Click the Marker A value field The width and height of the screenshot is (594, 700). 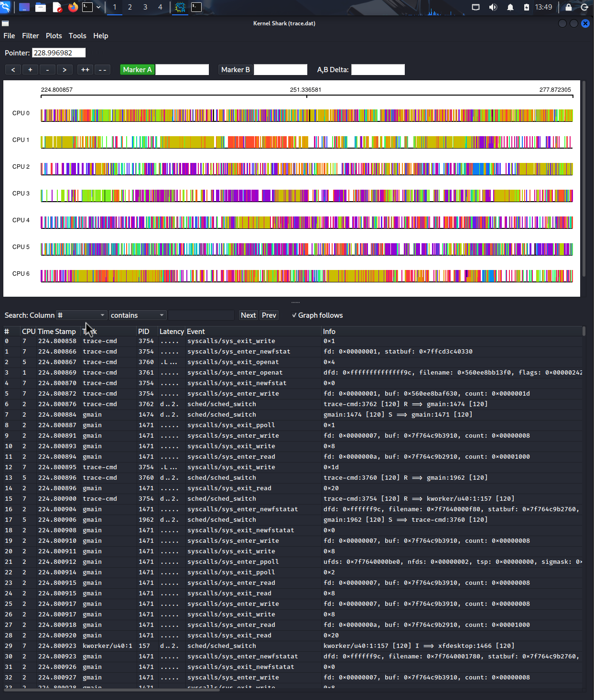[182, 70]
